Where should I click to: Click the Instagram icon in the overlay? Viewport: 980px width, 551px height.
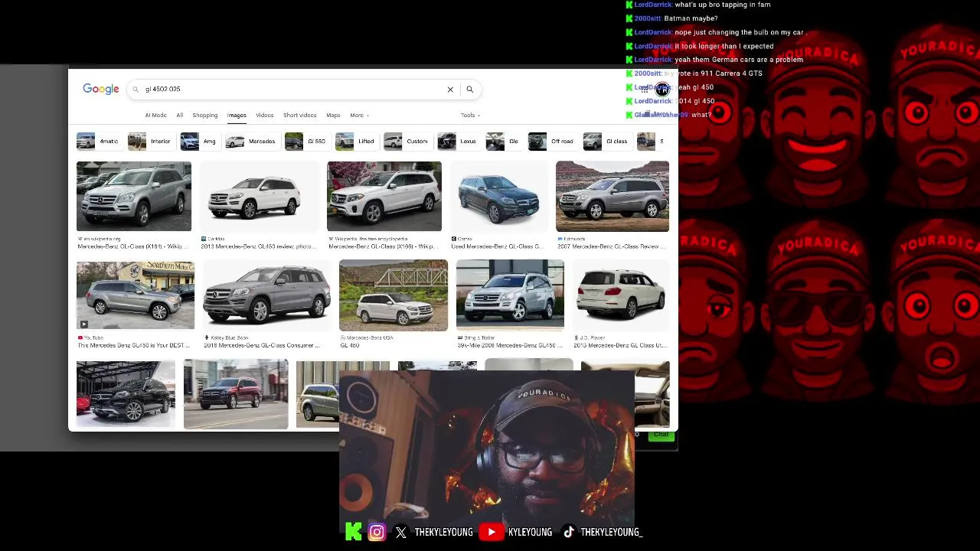(x=377, y=532)
